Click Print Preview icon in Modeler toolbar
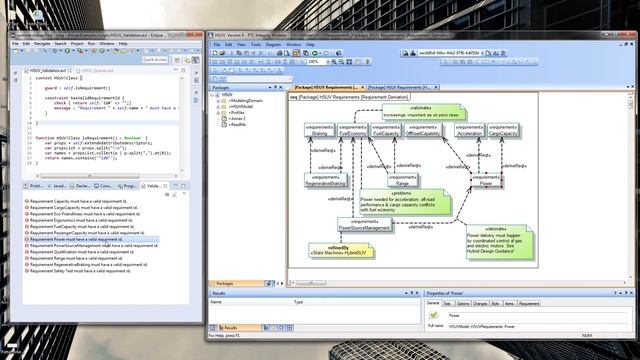The image size is (640, 360). [287, 53]
